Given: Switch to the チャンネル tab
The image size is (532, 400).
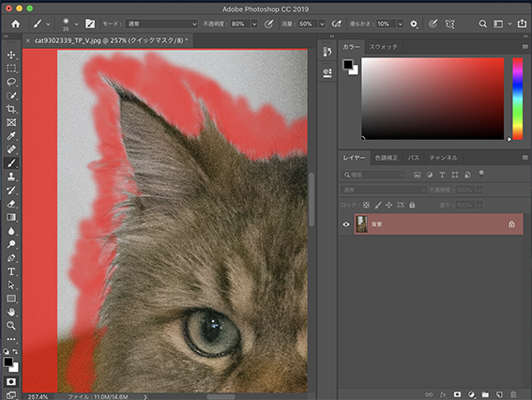Looking at the screenshot, I should 443,158.
